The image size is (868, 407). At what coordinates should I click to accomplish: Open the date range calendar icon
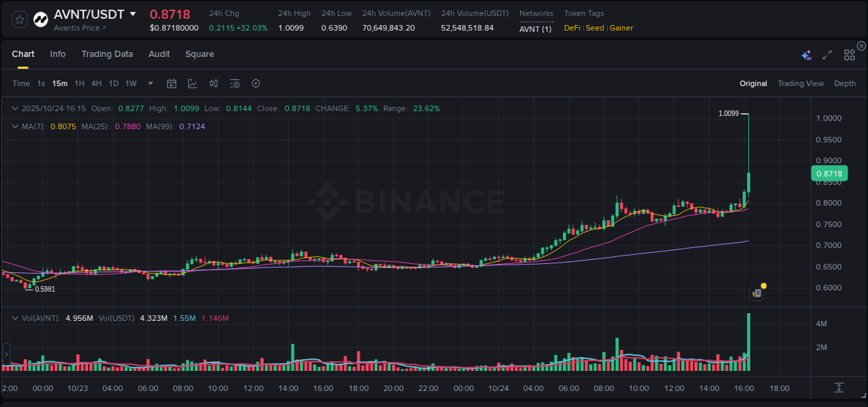click(172, 83)
